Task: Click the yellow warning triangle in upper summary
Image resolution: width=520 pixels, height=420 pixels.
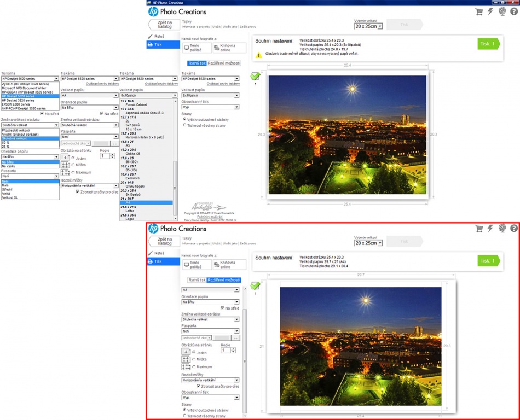Action: click(258, 55)
